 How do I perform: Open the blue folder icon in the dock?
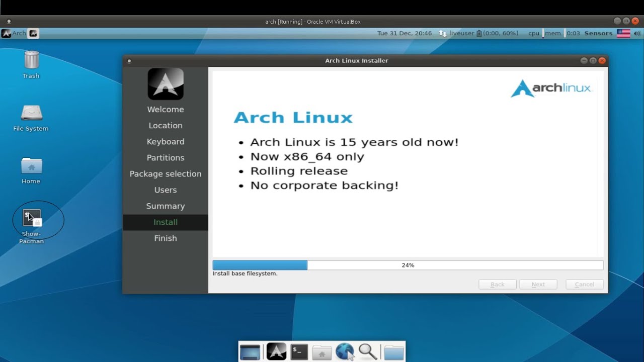coord(394,352)
